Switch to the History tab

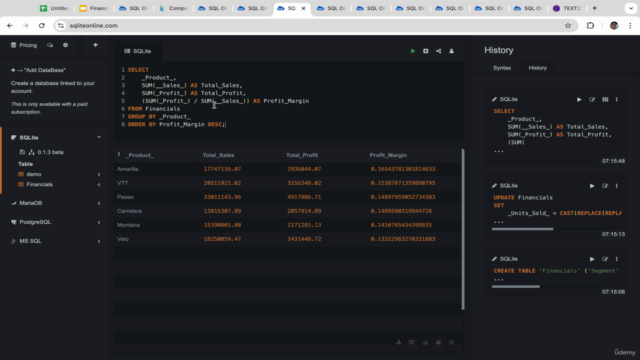coord(538,68)
